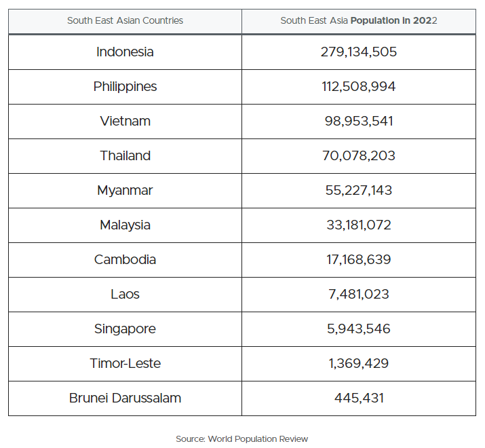
Task: Click Cambodia's population value 17,168,639
Action: (358, 259)
